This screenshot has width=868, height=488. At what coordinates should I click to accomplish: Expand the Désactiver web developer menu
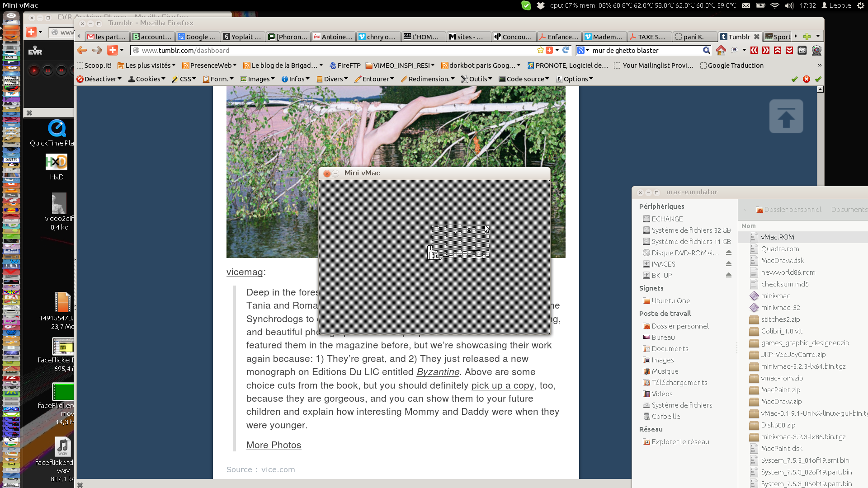tap(99, 79)
